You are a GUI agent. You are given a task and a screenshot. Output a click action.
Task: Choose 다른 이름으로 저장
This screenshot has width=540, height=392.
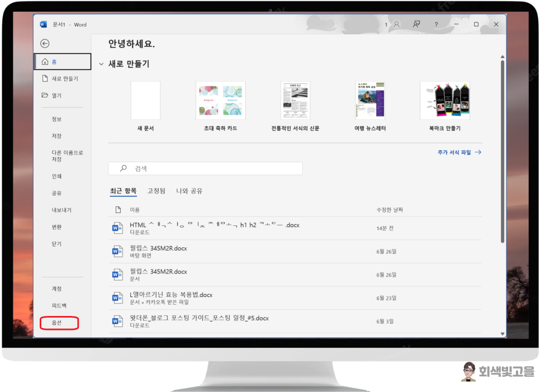point(67,155)
